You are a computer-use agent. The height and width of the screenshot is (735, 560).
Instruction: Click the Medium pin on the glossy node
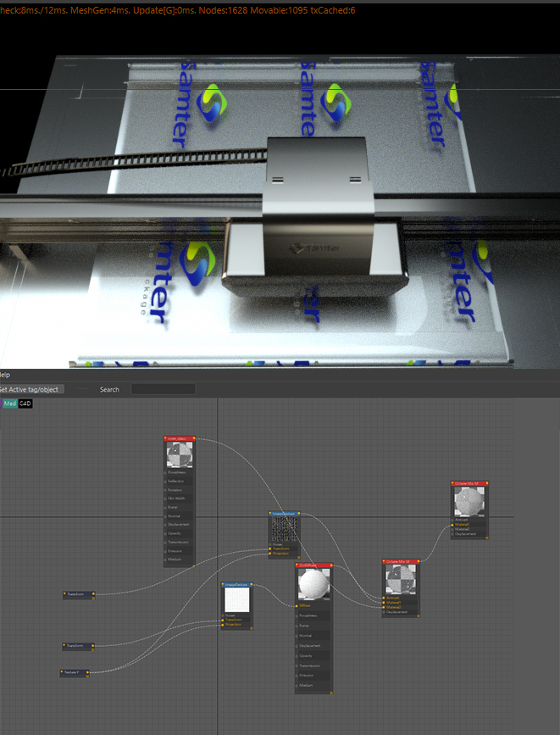pyautogui.click(x=165, y=560)
